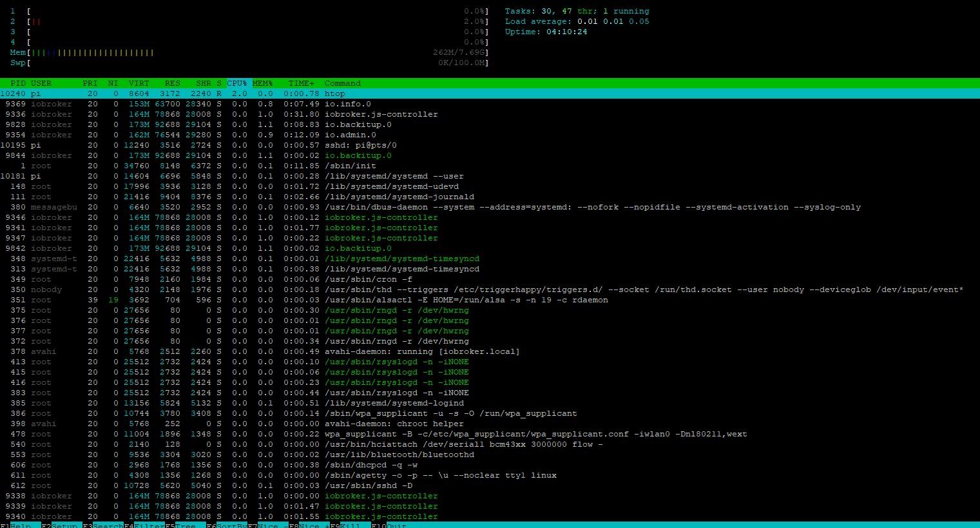980x528 pixels.
Task: Select the /usr/sbin/sshd -D row
Action: point(490,485)
